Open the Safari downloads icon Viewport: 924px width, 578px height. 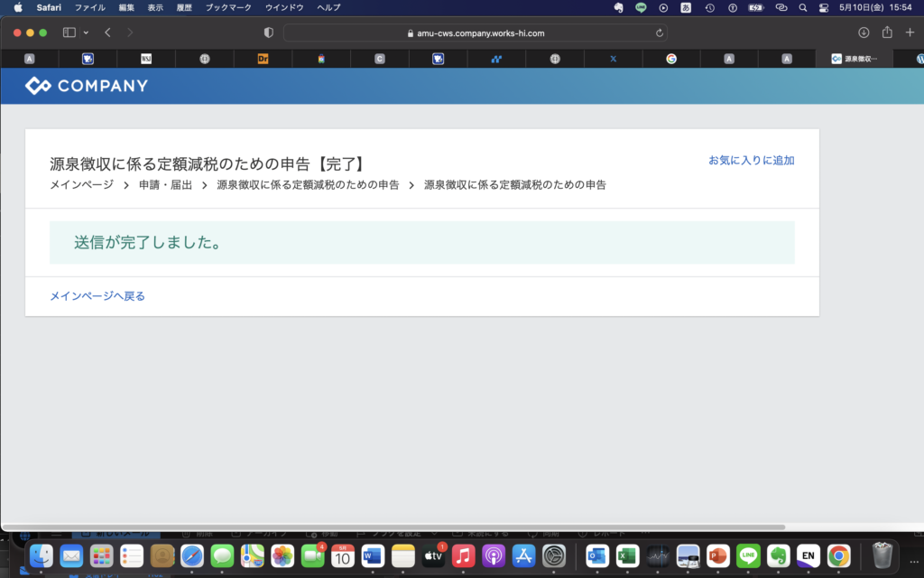pyautogui.click(x=864, y=33)
